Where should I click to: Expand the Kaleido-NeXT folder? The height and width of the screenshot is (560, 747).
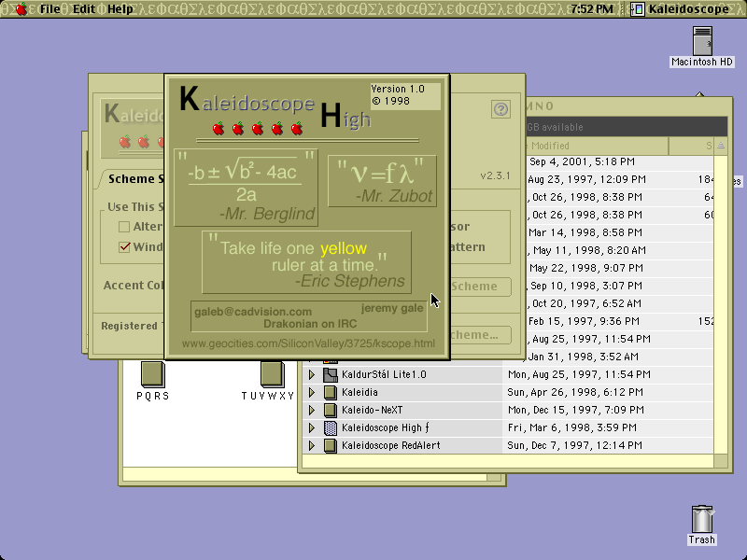tap(312, 410)
